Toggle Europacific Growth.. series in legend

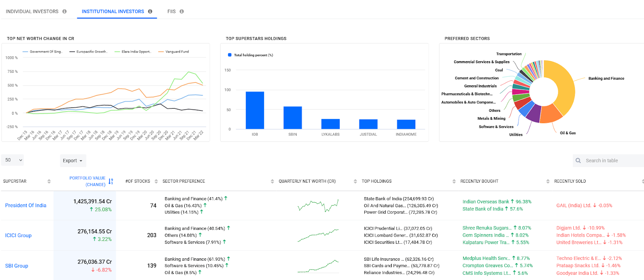pyautogui.click(x=89, y=52)
